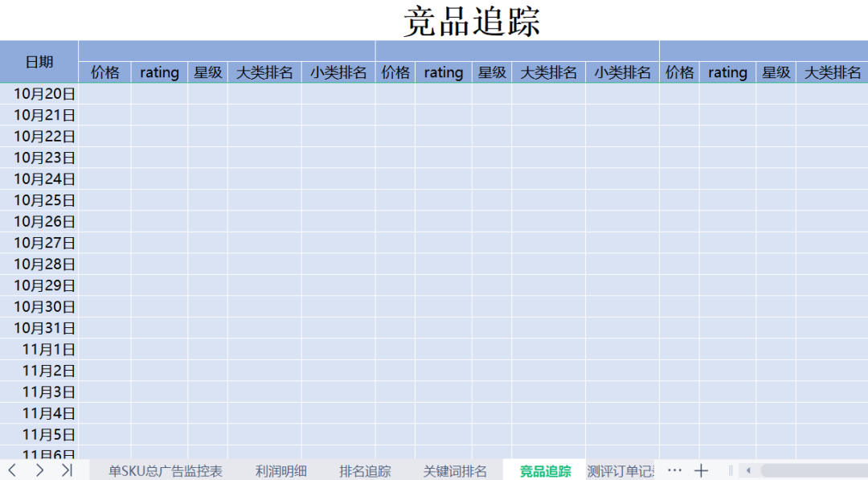The width and height of the screenshot is (868, 480).
Task: Click the jump-to-last-sheet arrow
Action: (x=66, y=471)
